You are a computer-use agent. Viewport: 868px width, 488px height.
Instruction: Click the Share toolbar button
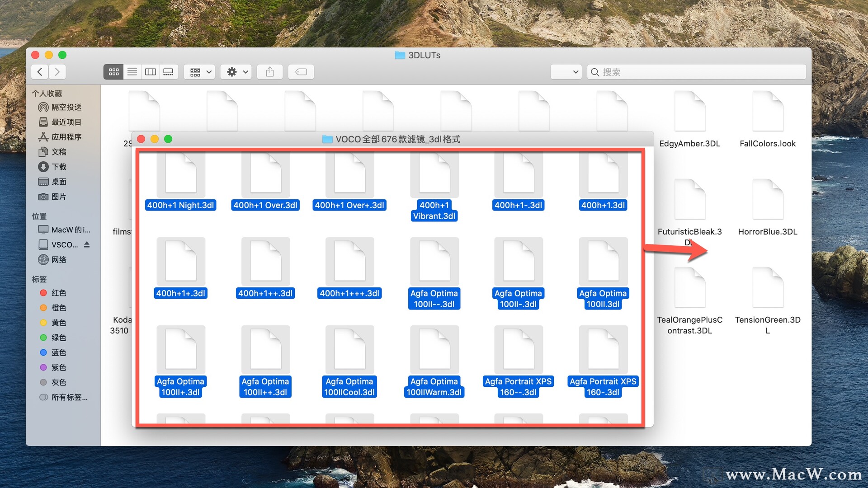pyautogui.click(x=270, y=72)
